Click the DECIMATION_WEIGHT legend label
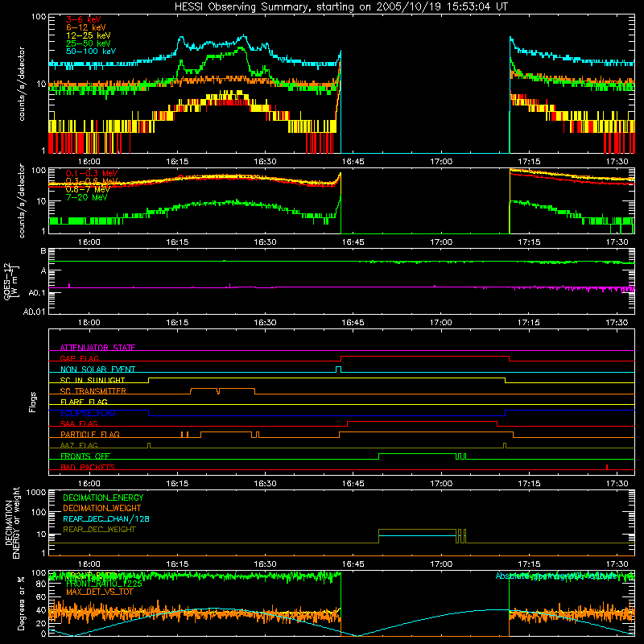 (102, 508)
